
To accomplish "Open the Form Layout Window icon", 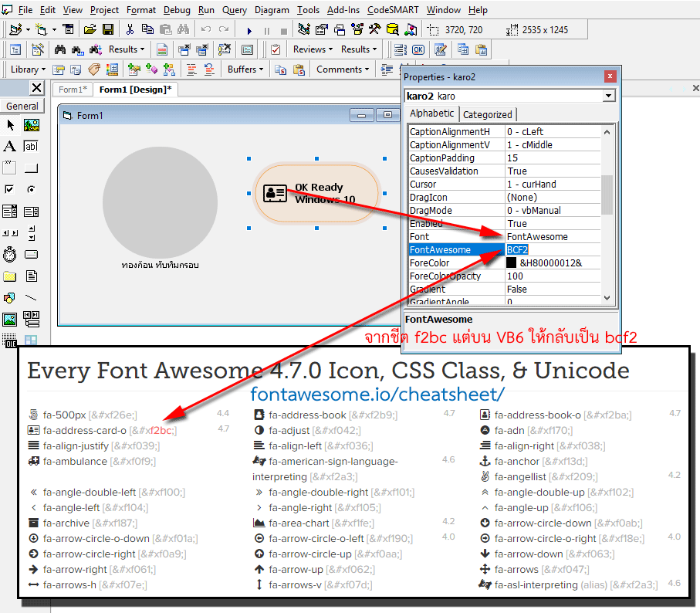I will point(340,29).
